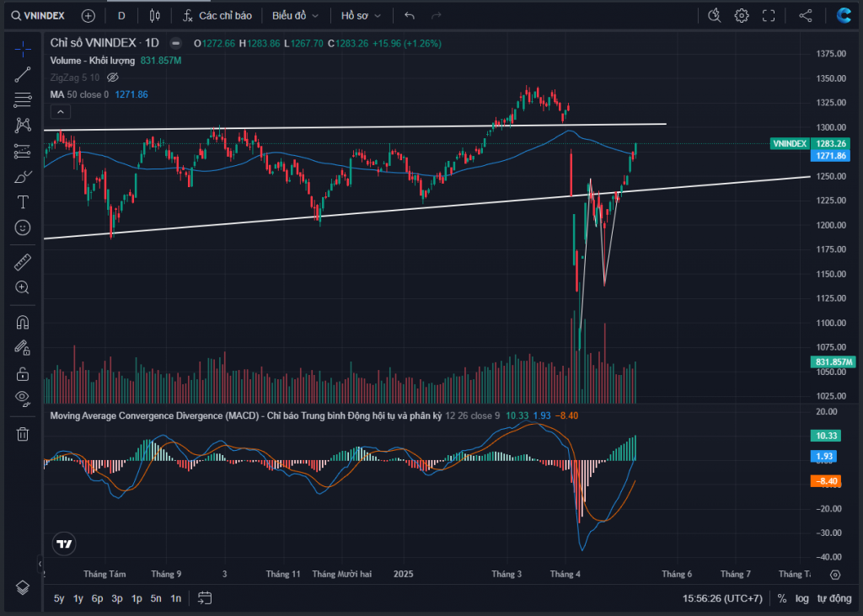Click the blue C logo icon
Image resolution: width=863 pixels, height=616 pixels.
point(843,15)
